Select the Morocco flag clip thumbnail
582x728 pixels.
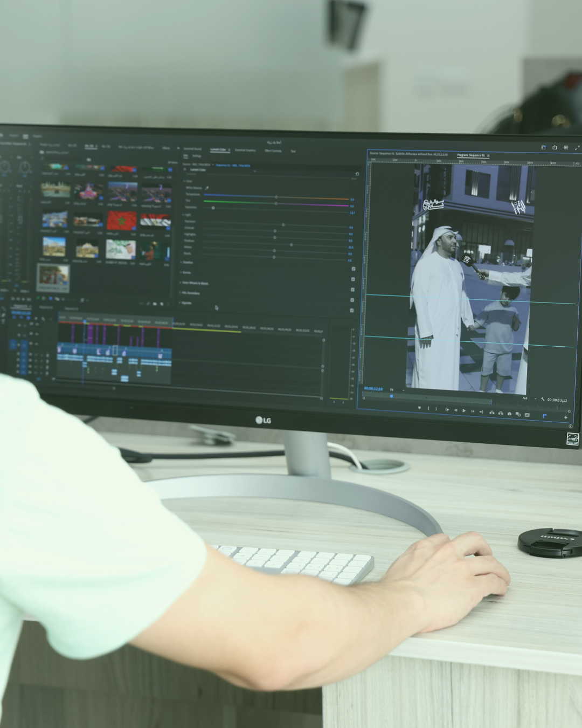pos(121,221)
